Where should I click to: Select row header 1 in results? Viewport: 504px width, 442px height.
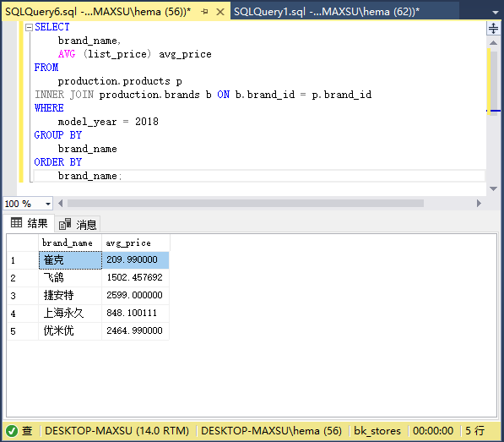click(23, 260)
